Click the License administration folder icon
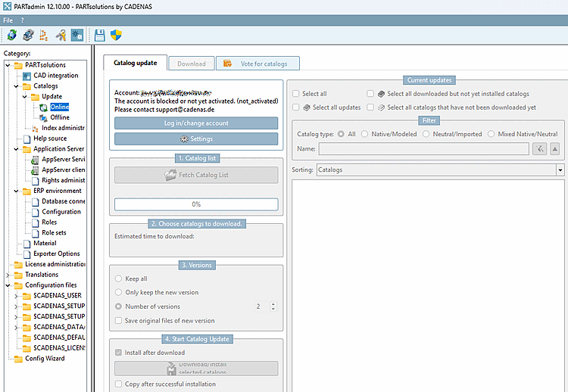This screenshot has height=392, width=568. [x=18, y=264]
